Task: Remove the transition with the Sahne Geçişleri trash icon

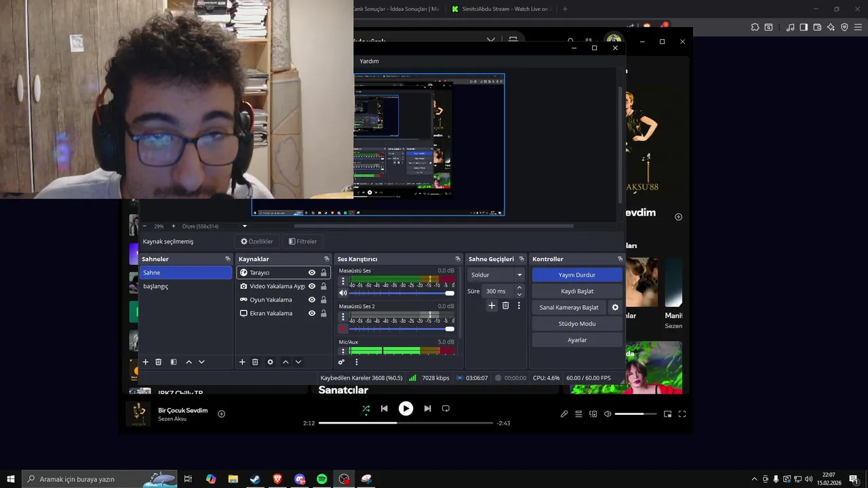Action: pyautogui.click(x=505, y=306)
